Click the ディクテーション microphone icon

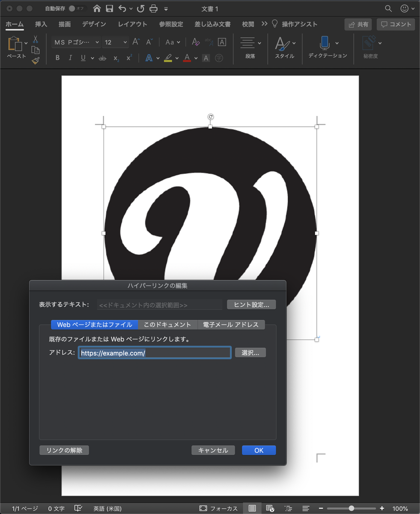[324, 43]
